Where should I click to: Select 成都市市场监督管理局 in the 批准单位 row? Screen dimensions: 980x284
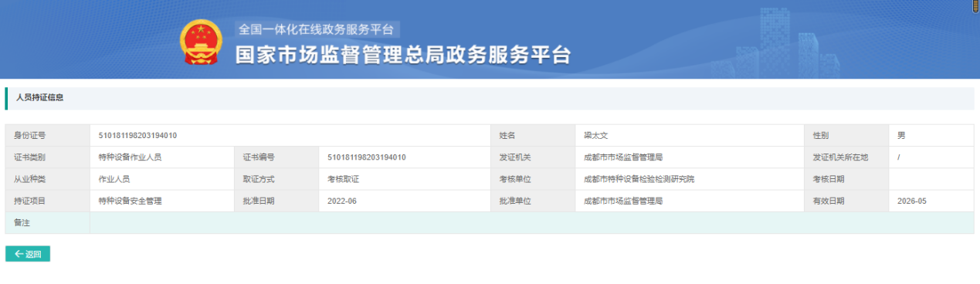623,201
